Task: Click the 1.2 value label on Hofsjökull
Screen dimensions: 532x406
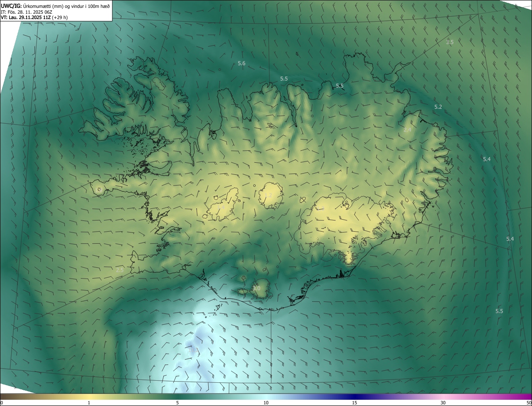Action: click(268, 196)
